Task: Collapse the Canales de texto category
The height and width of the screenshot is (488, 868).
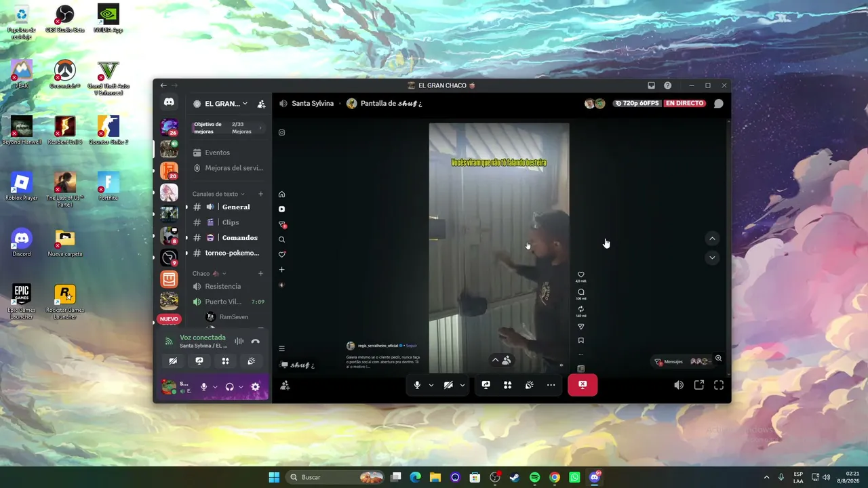Action: click(x=218, y=194)
